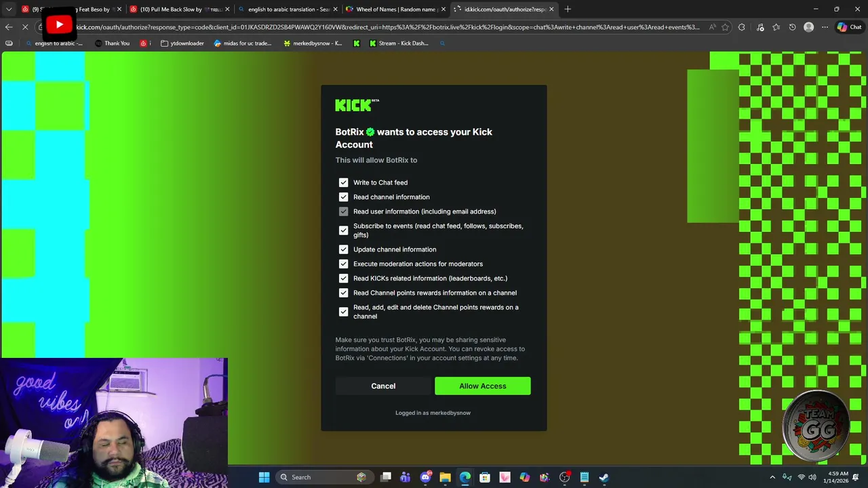The height and width of the screenshot is (488, 868).
Task: Close the Wheel of Names tab
Action: 443,9
